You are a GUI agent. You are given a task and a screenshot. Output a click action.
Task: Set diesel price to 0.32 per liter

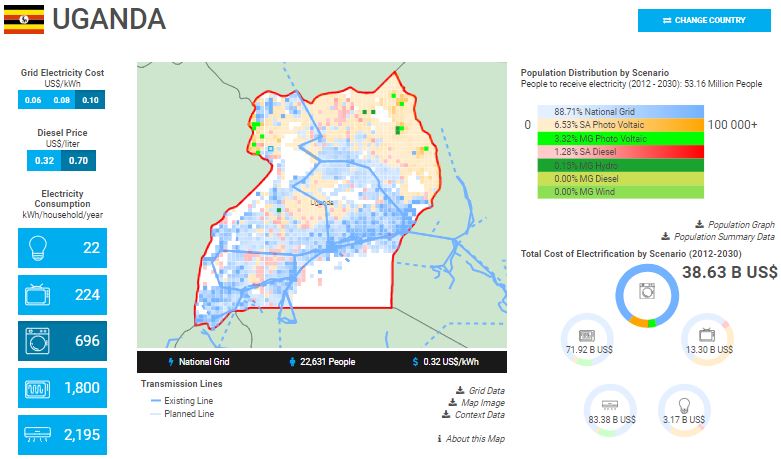(45, 160)
